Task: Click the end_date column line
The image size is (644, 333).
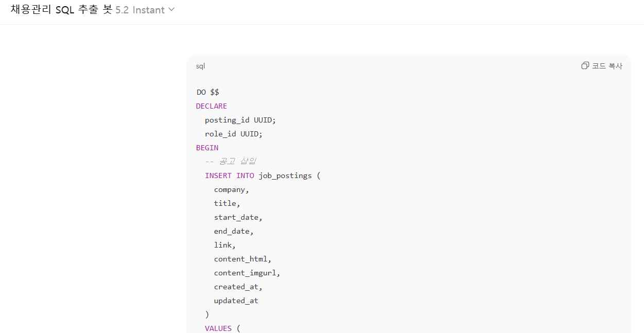Action: [x=234, y=231]
